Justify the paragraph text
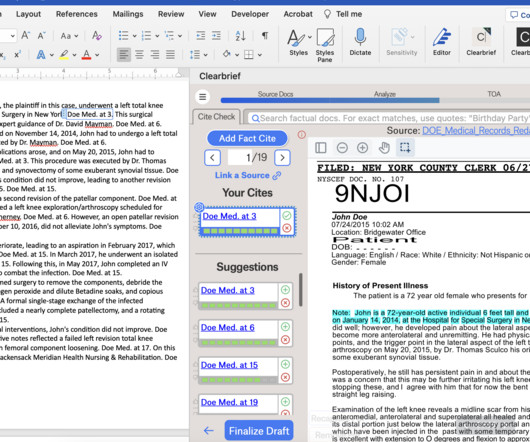Viewport: 530px width, 442px height. click(170, 54)
